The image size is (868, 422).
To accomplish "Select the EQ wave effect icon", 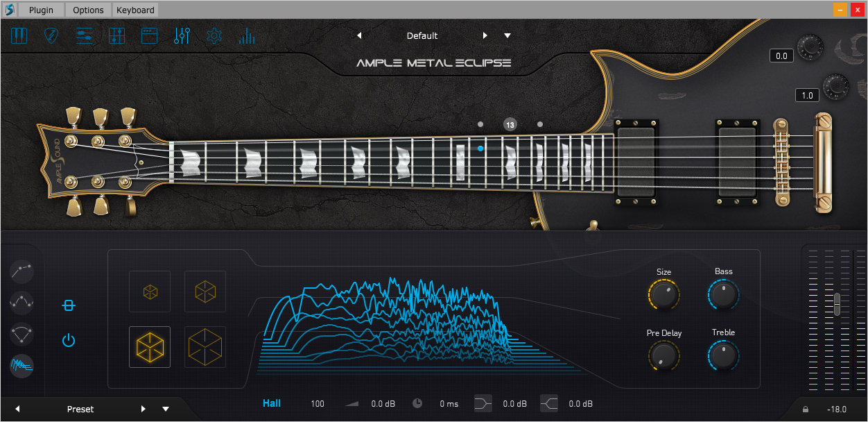I will tap(22, 302).
